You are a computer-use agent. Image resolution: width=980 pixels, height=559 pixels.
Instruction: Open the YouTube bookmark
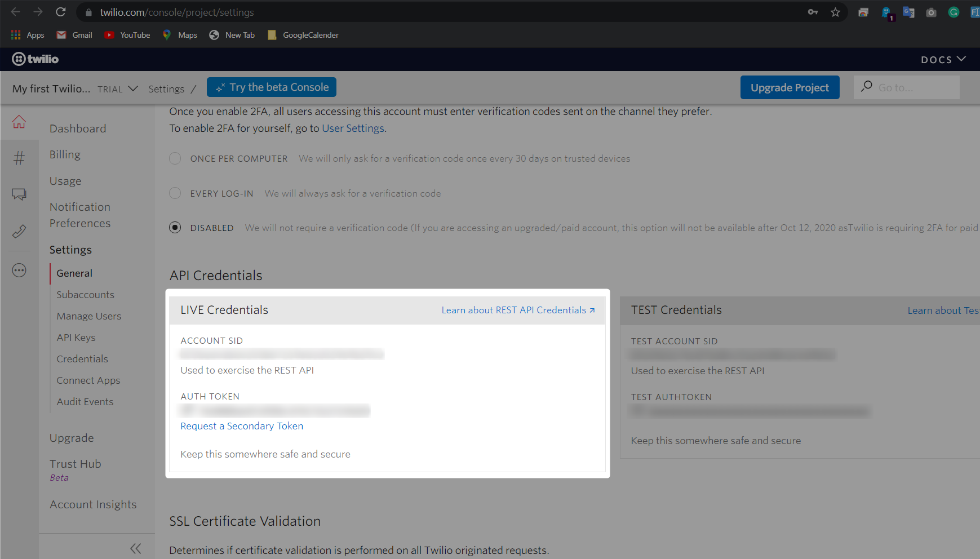coord(127,35)
